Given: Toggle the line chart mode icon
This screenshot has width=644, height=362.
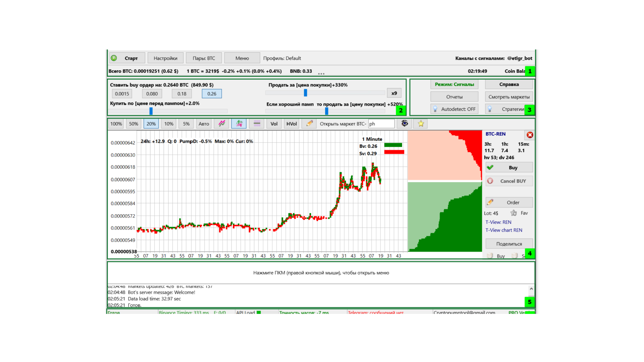Looking at the screenshot, I should [222, 124].
